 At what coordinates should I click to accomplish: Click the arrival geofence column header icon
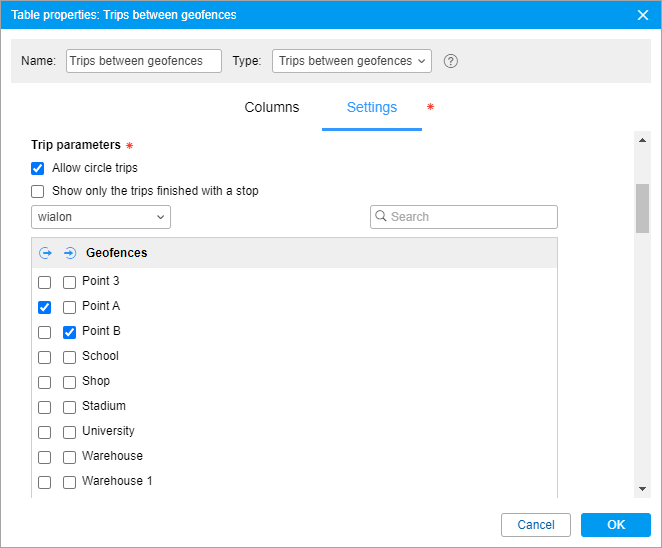pos(69,253)
